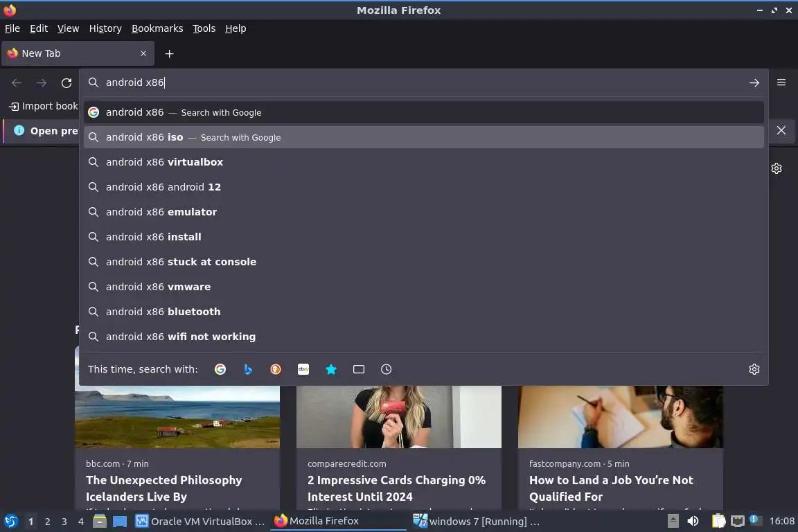798x532 pixels.
Task: Search this time with eBay icon
Action: coord(303,369)
